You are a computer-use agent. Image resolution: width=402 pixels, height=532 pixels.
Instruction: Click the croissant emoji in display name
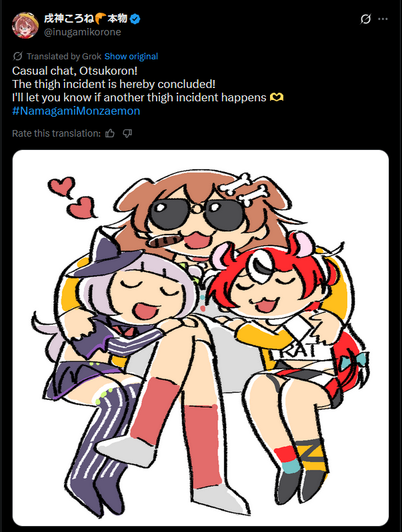point(101,18)
